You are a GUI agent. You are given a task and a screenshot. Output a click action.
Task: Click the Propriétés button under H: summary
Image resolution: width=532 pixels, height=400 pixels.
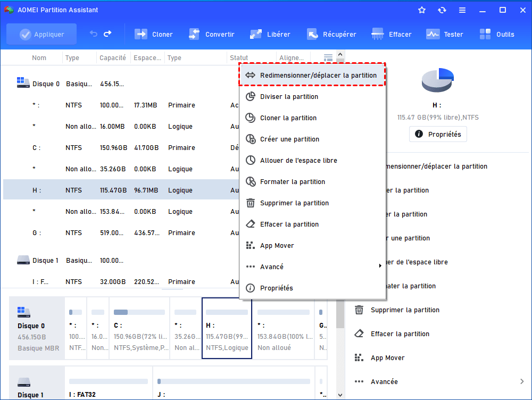click(438, 134)
